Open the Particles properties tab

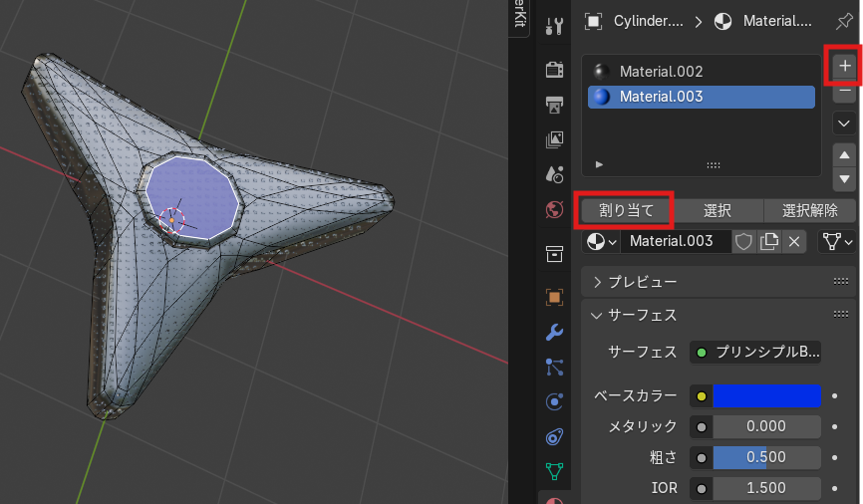(x=554, y=367)
